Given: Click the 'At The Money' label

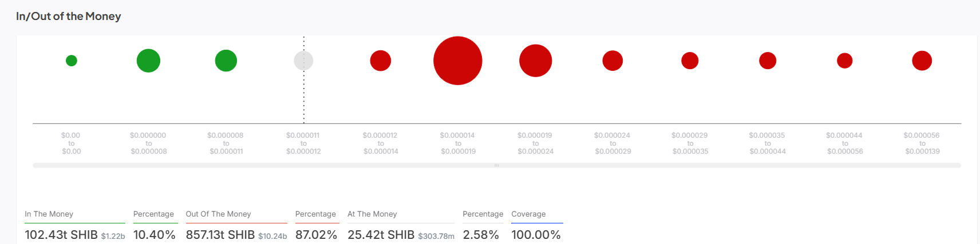Looking at the screenshot, I should pos(372,214).
